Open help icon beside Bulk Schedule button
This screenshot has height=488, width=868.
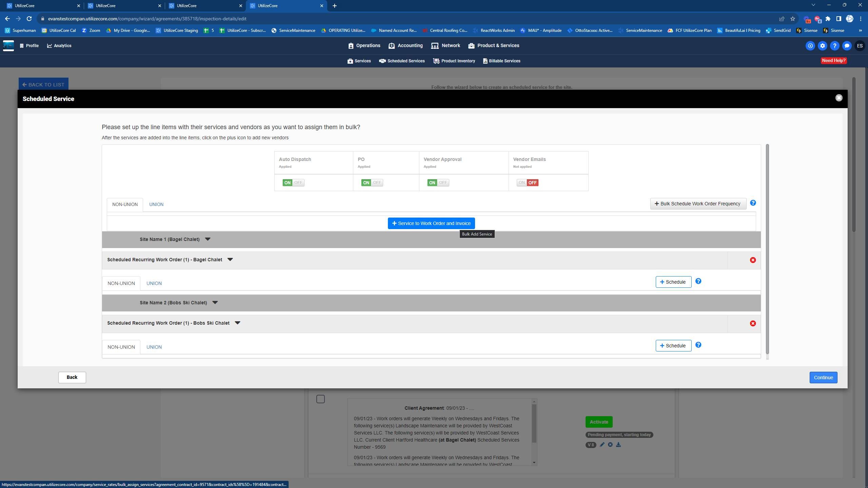[752, 203]
